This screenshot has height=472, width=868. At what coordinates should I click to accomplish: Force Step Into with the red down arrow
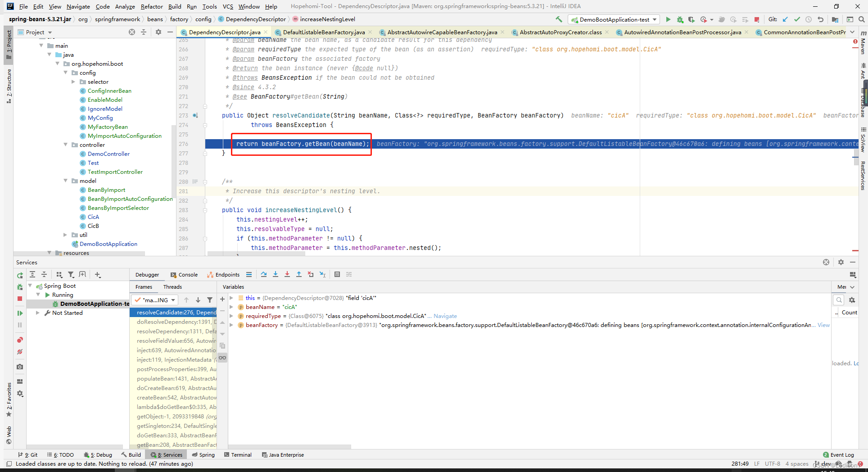(x=287, y=274)
